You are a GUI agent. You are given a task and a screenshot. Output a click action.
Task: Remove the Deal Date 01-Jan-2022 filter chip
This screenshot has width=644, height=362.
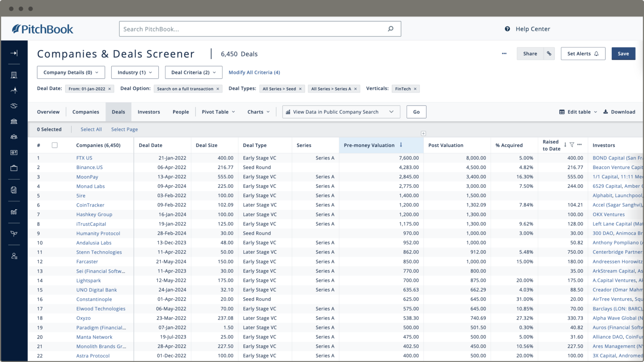(110, 89)
